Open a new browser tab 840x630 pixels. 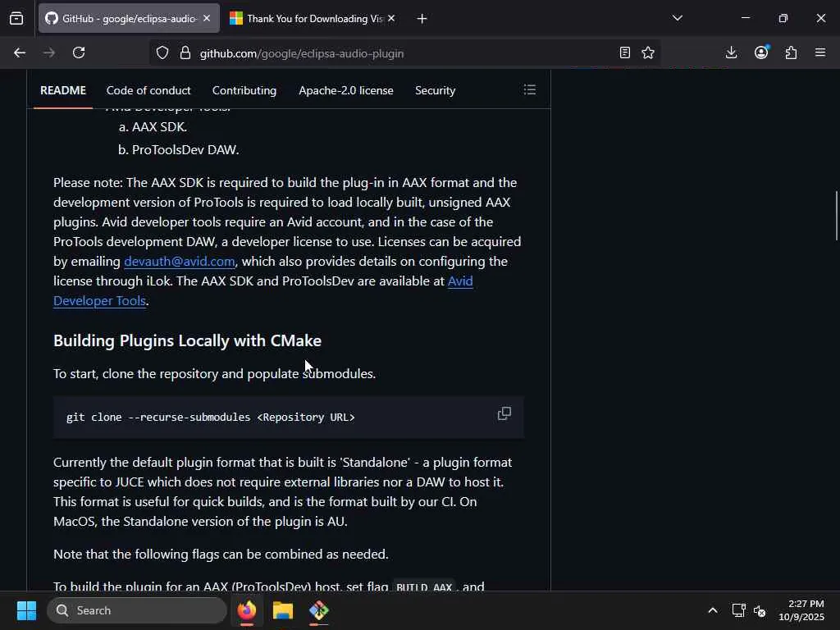pyautogui.click(x=422, y=19)
